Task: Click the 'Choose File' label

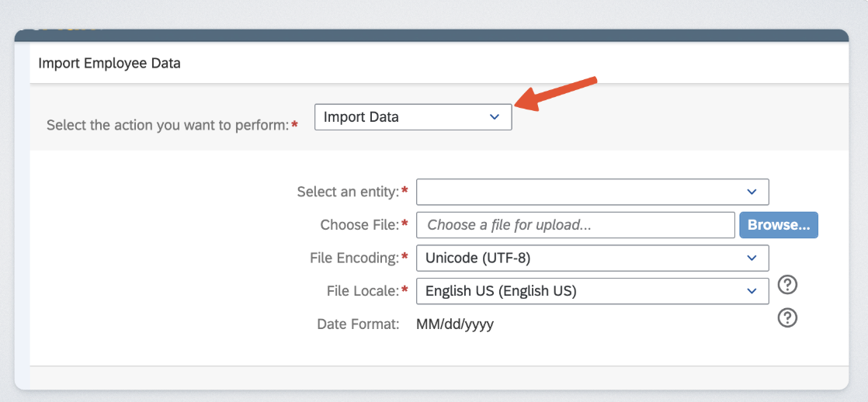Action: click(359, 225)
